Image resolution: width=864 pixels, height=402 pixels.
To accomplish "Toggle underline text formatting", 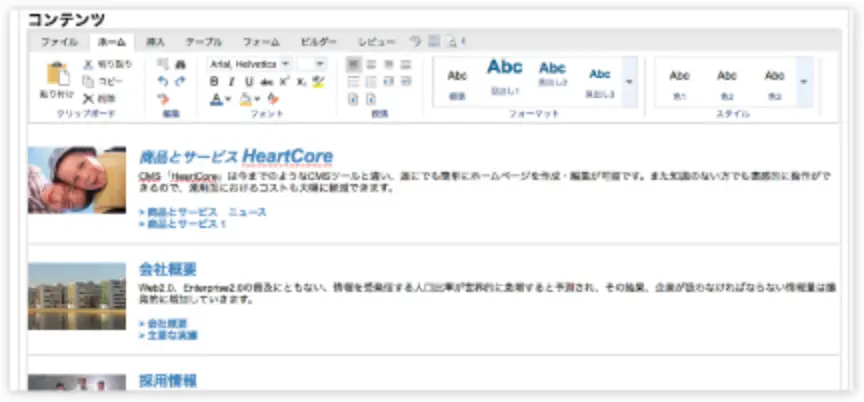I will [248, 81].
